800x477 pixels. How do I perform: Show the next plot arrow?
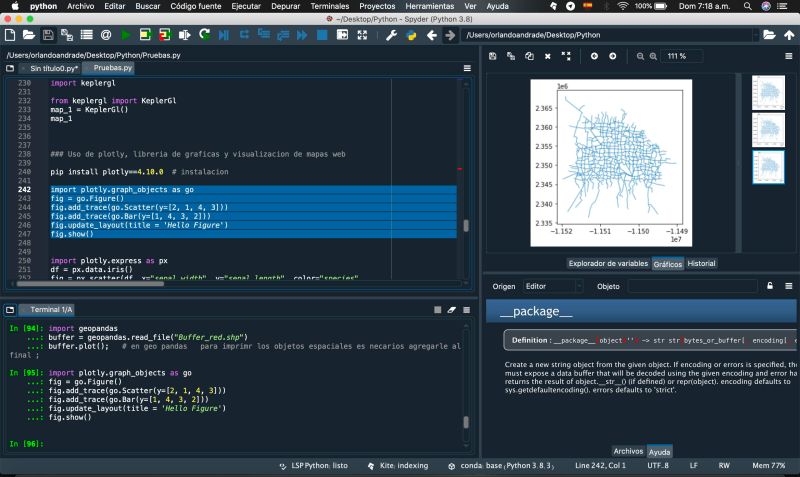point(613,56)
